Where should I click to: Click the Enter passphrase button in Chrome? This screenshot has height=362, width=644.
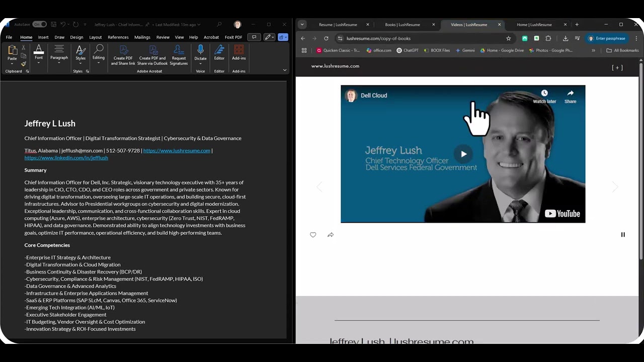[607, 38]
